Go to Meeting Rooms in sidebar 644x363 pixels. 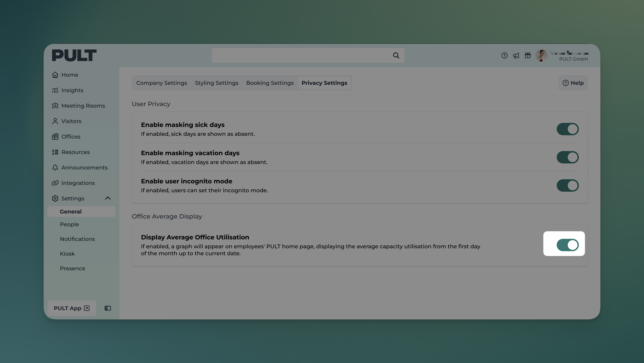click(83, 106)
